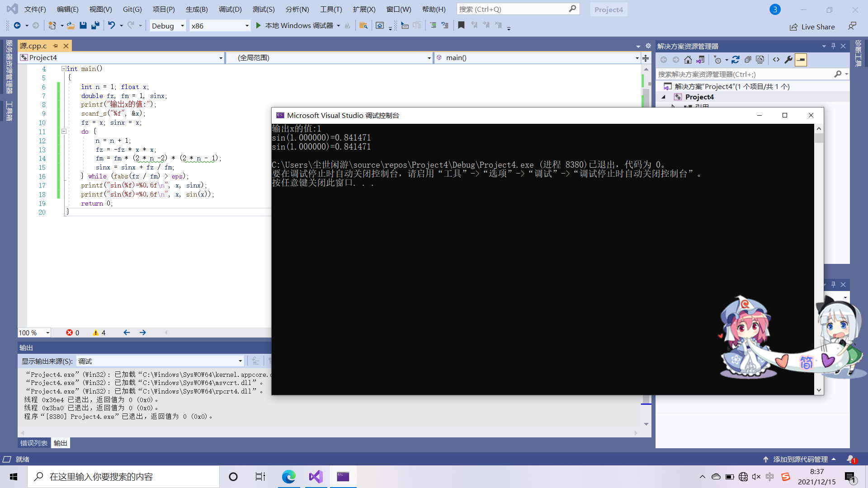This screenshot has width=868, height=488.
Task: Click the Solution Explorer home icon
Action: pos(688,60)
